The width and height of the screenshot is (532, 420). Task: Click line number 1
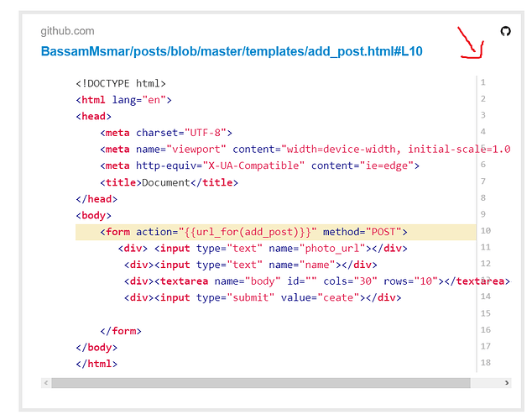[x=482, y=82]
